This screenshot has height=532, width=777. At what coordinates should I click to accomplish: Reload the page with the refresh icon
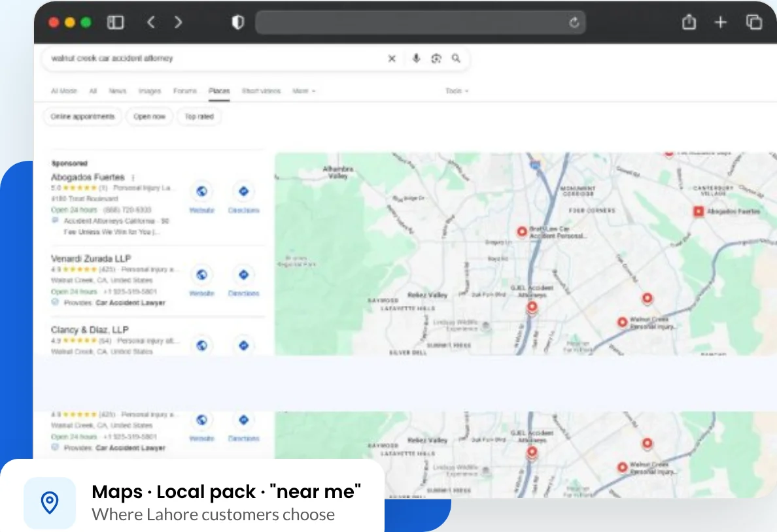574,22
